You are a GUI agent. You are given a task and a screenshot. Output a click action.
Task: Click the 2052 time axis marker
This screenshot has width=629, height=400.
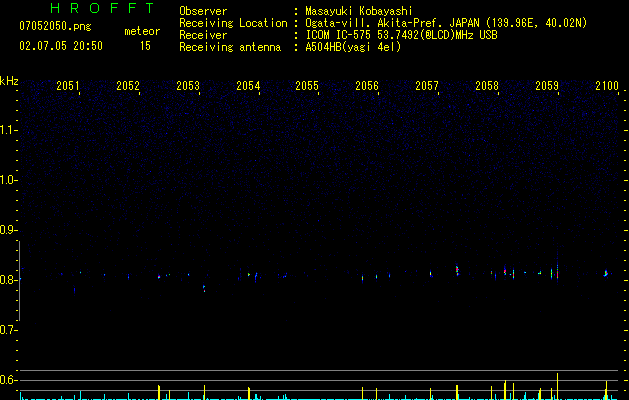tap(128, 85)
